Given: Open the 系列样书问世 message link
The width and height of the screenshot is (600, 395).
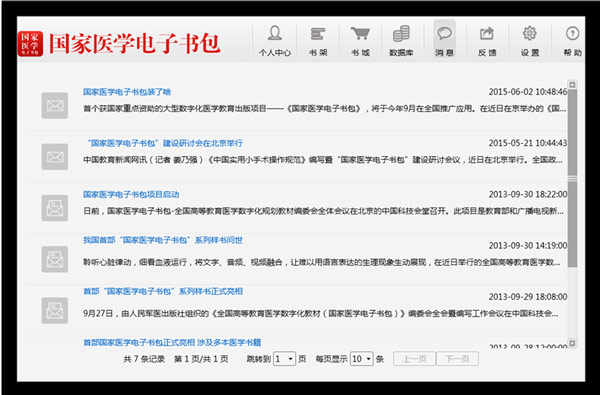Looking at the screenshot, I should tap(163, 240).
